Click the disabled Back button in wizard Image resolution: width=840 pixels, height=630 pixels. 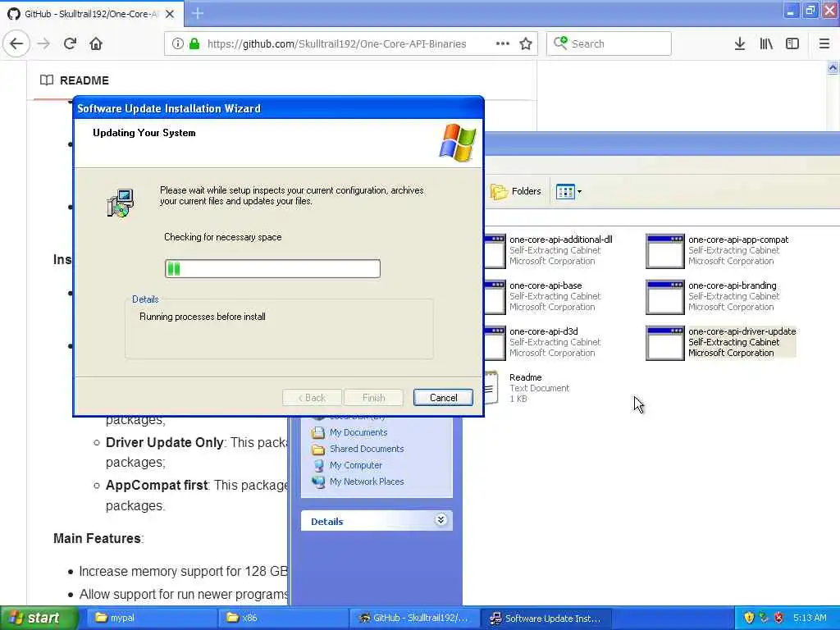312,398
